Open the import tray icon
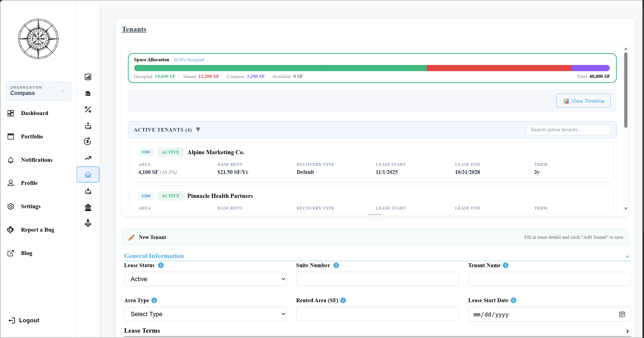Viewport: 644px width, 338px height. point(88,191)
